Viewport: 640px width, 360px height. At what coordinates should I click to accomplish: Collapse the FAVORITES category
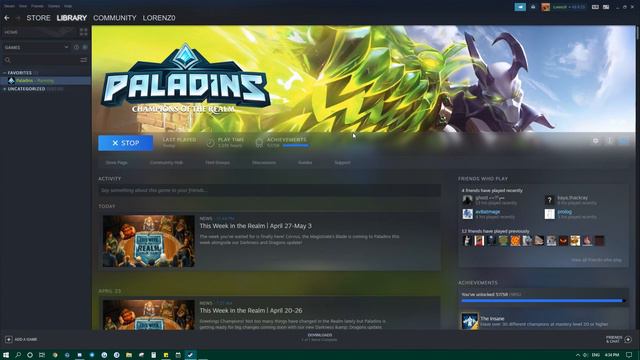point(19,73)
